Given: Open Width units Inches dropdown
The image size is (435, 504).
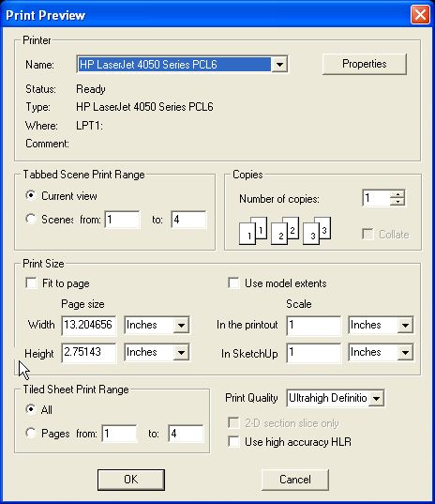Looking at the screenshot, I should 181,325.
